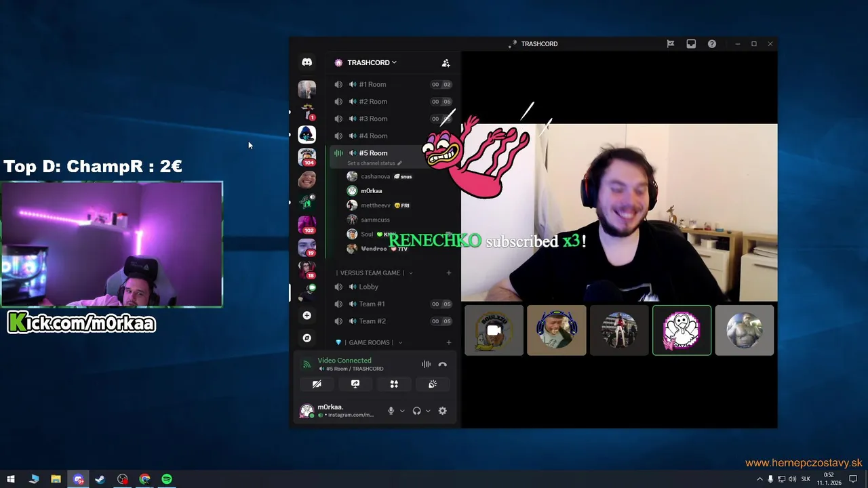Open the soundboard icon in voice panel
868x488 pixels.
tap(433, 384)
